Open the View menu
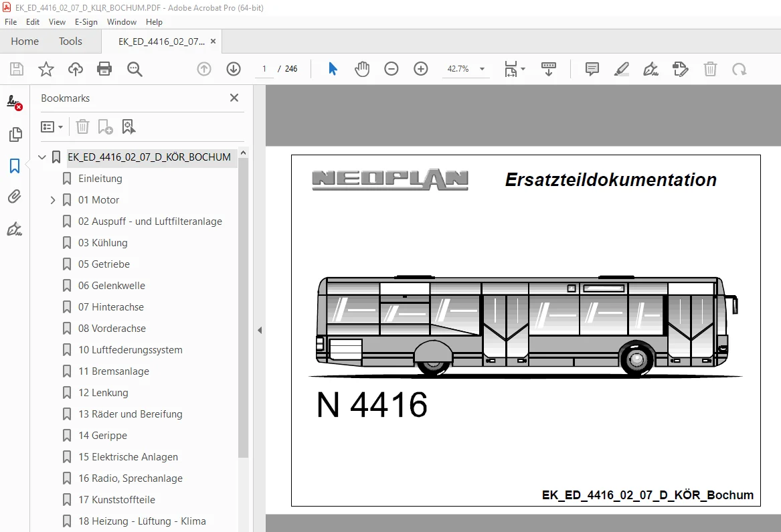The width and height of the screenshot is (781, 532). pos(58,22)
